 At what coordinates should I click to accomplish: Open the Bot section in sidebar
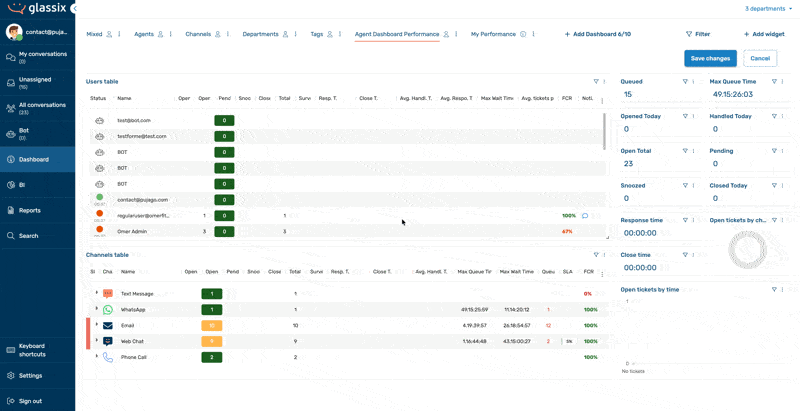pos(37,134)
